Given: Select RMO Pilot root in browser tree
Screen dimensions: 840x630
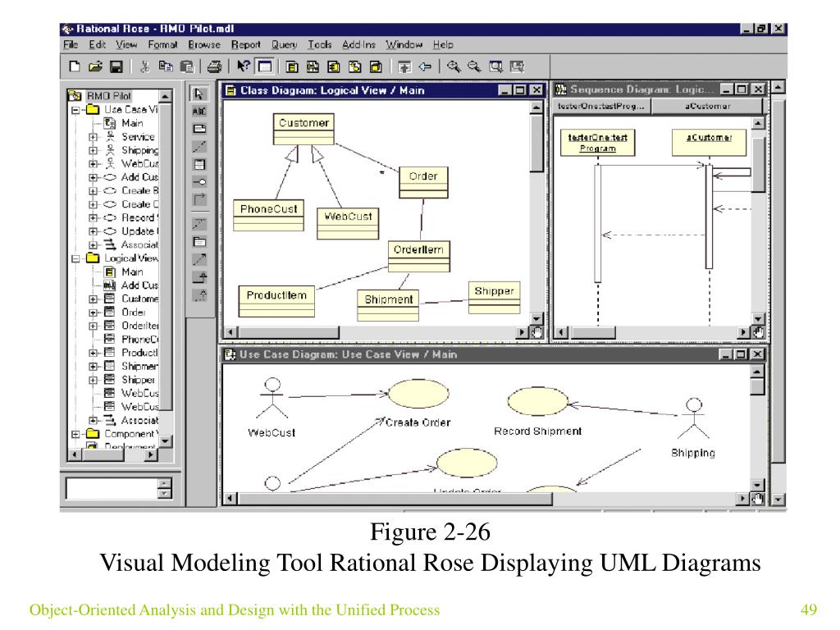Looking at the screenshot, I should click(x=109, y=96).
